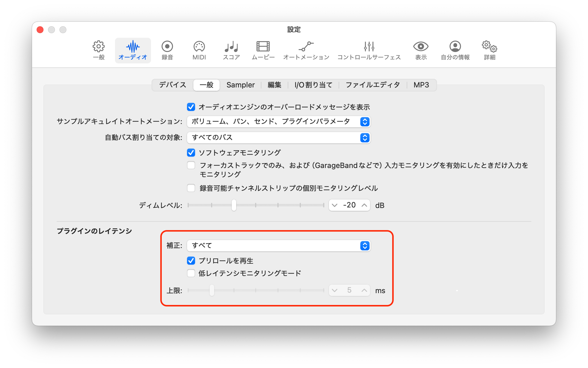Switch to the I/O割り当て tab

point(313,85)
